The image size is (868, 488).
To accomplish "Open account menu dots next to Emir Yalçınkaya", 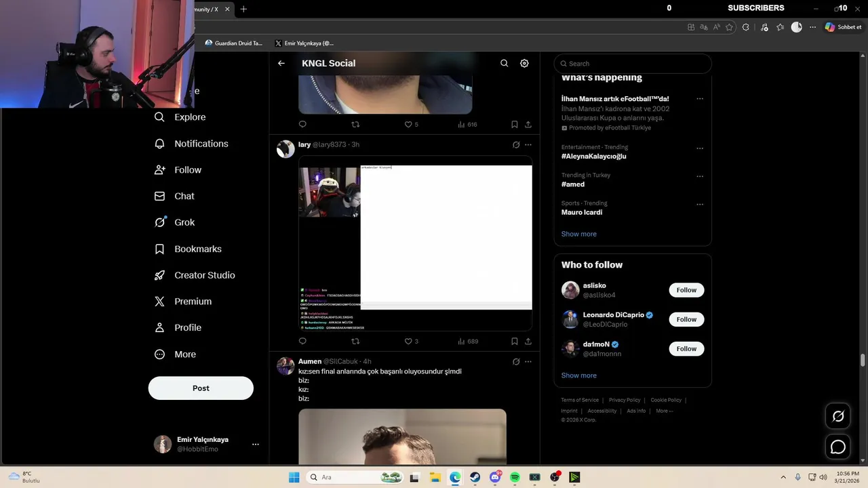I will 256,445.
